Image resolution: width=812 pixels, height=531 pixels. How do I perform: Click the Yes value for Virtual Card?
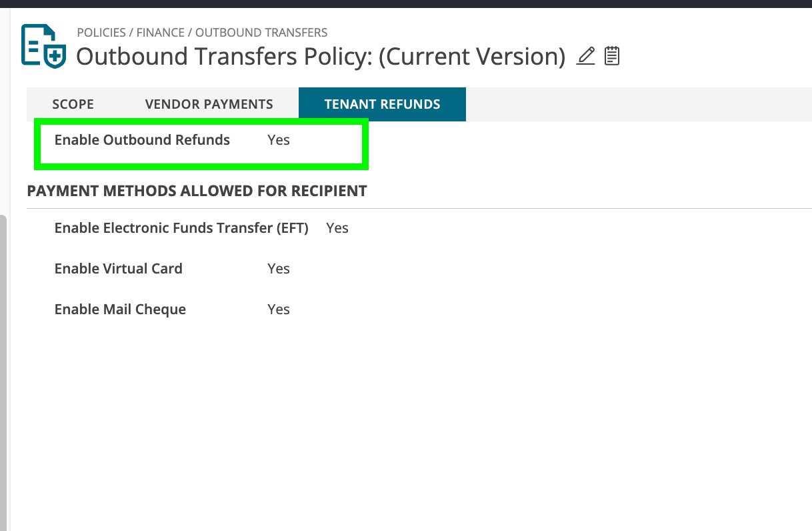(279, 269)
